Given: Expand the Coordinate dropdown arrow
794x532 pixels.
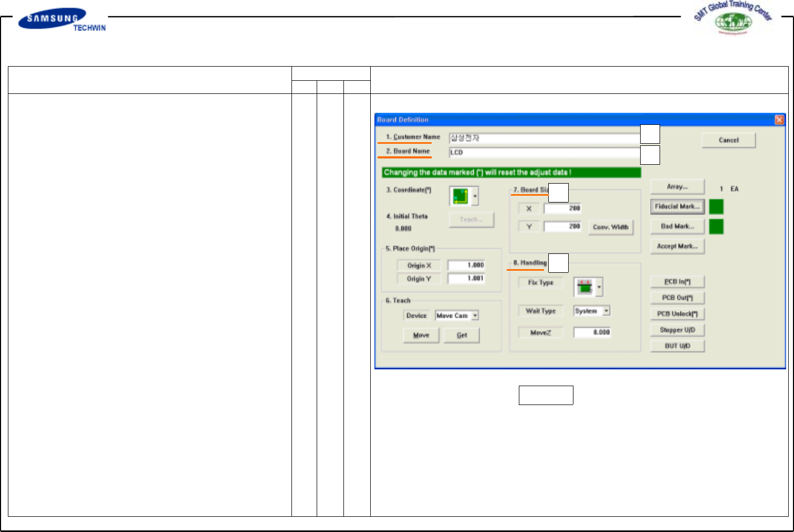Looking at the screenshot, I should coord(475,197).
